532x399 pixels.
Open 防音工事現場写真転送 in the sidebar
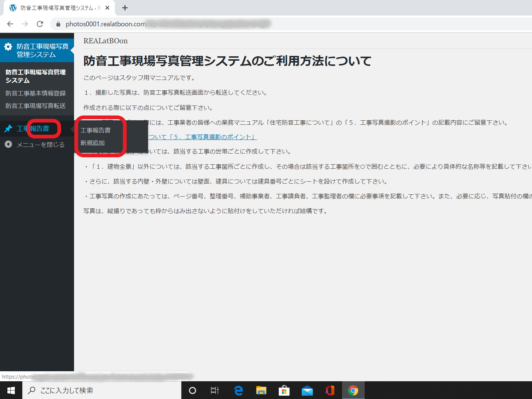[36, 106]
